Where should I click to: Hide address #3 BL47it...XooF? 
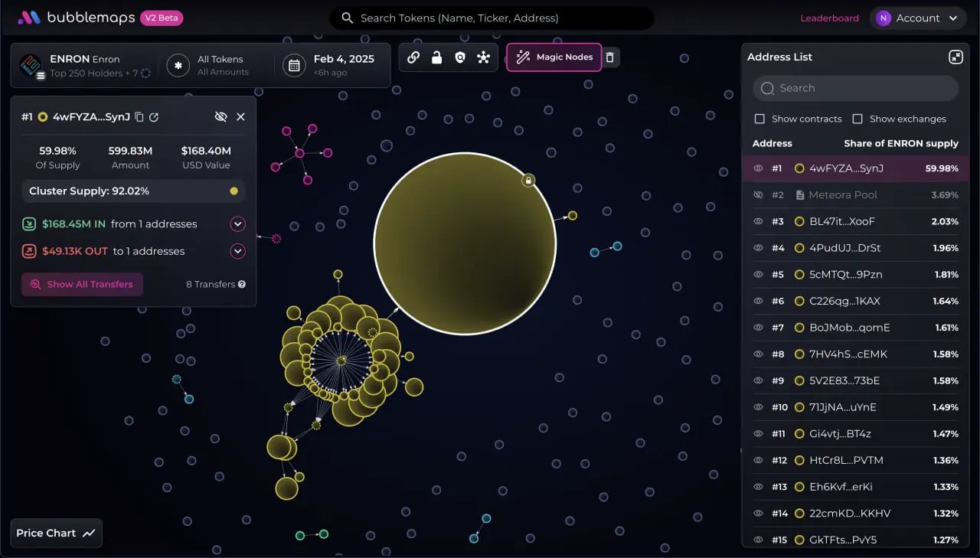pyautogui.click(x=758, y=221)
